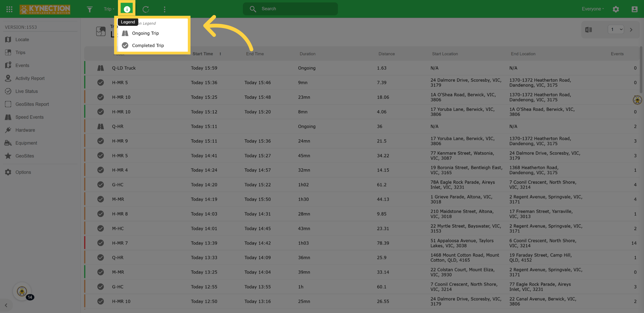Click the Ongoing duration for Q-LD Truck
This screenshot has width=644, height=313.
pyautogui.click(x=307, y=68)
